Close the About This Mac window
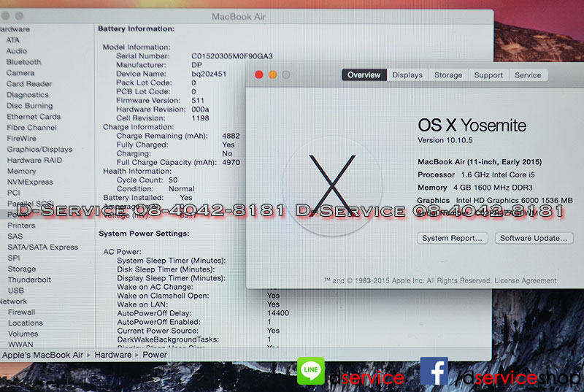The width and height of the screenshot is (584, 392). [x=259, y=74]
